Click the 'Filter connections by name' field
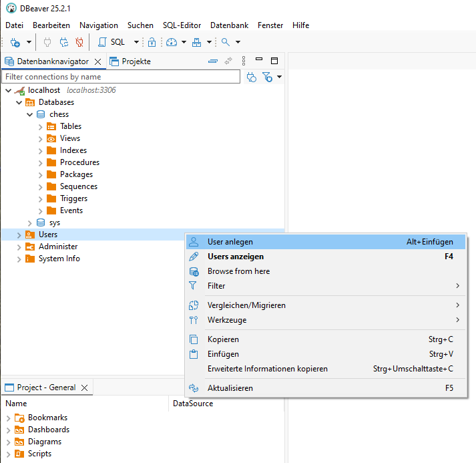476x463 pixels. 120,77
